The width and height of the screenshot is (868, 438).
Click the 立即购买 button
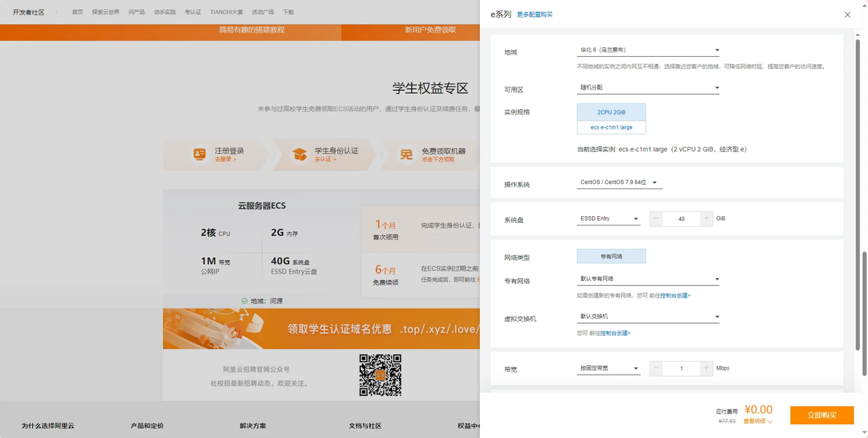click(821, 415)
